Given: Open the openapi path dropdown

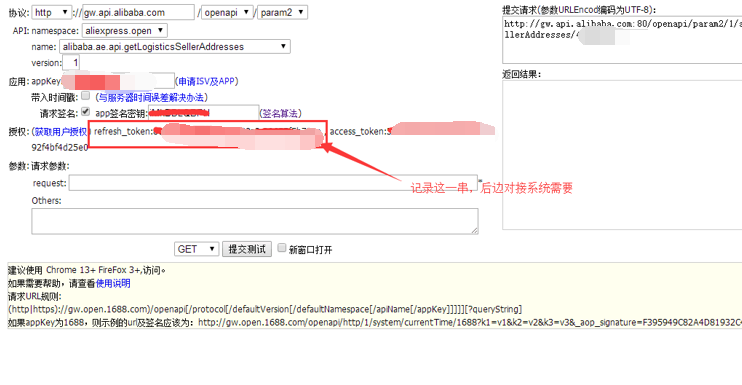Looking at the screenshot, I should [228, 12].
